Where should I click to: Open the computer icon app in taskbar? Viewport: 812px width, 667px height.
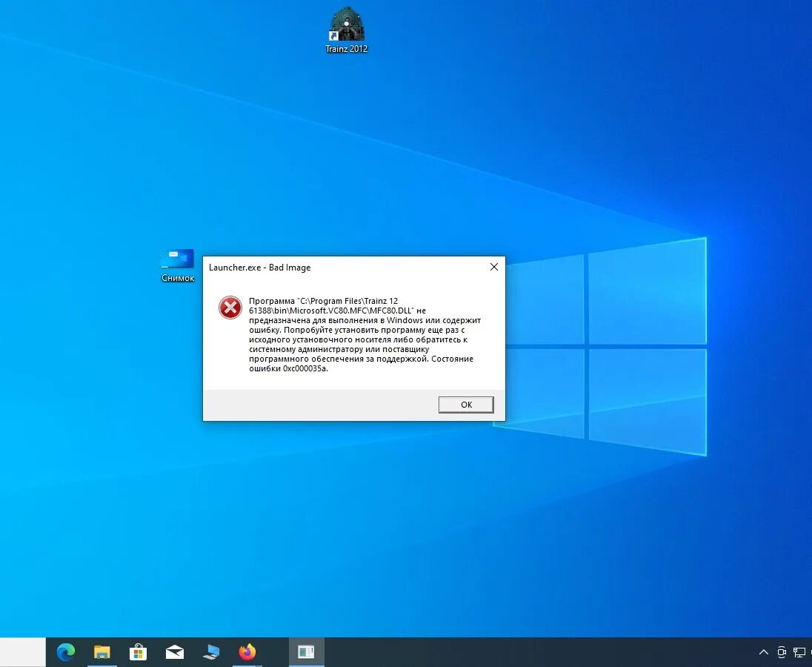click(x=210, y=652)
